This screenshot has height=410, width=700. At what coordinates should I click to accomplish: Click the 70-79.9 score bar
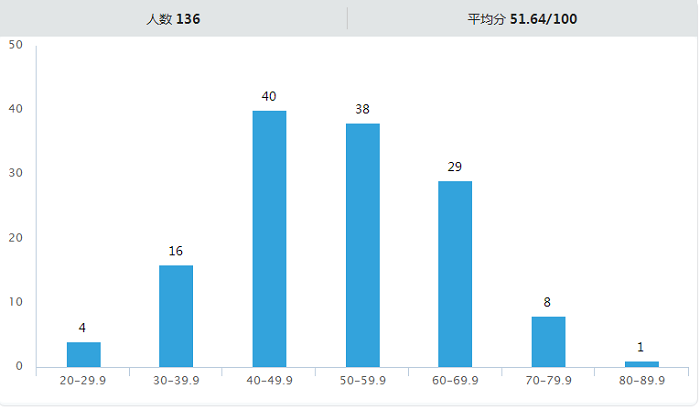548,341
